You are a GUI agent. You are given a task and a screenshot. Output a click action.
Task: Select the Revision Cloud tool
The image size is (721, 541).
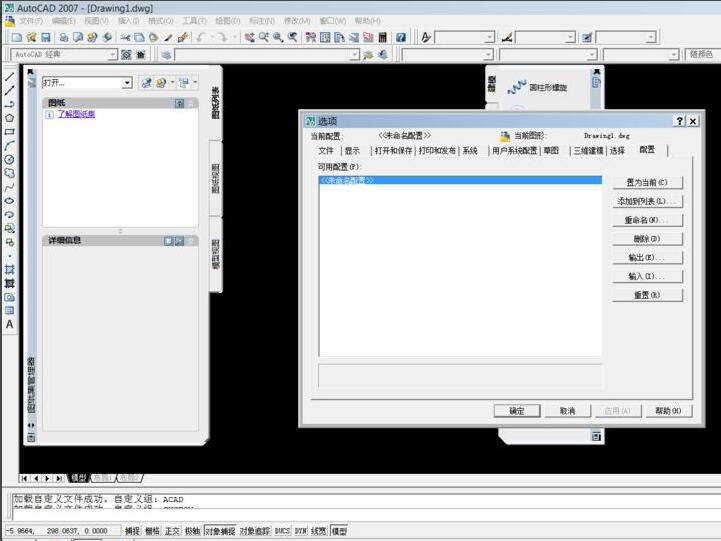click(x=9, y=173)
